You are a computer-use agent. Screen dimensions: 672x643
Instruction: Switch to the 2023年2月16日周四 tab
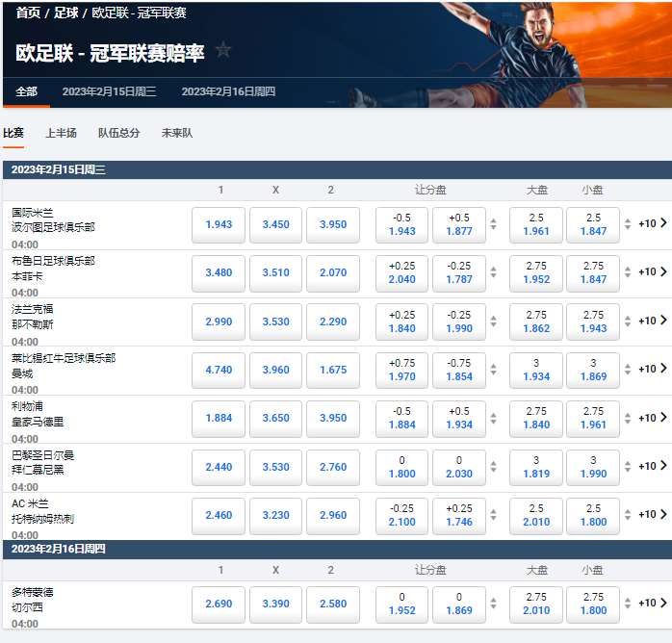click(228, 91)
